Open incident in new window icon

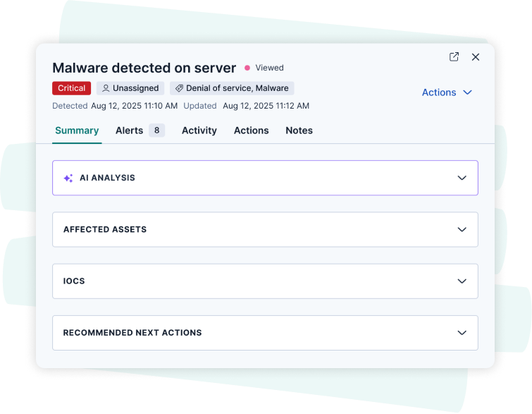[x=454, y=56]
